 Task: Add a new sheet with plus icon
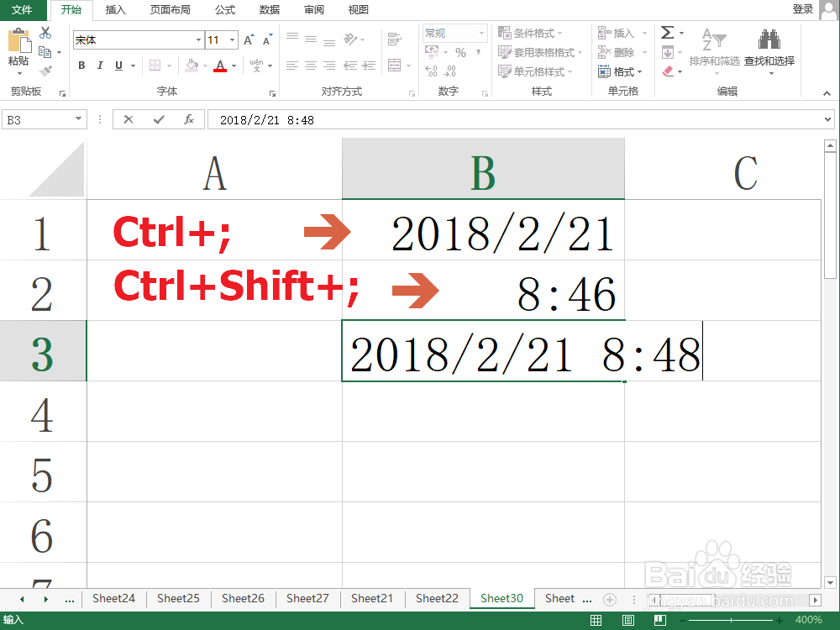(x=610, y=600)
